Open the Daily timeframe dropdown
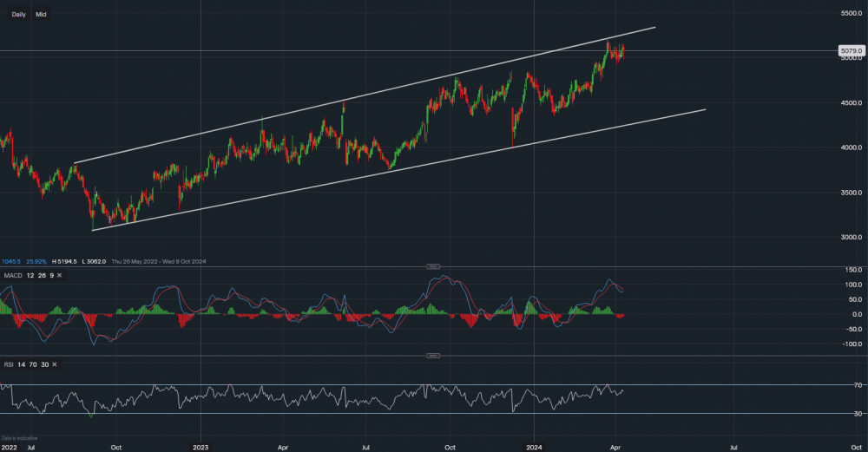 18,15
